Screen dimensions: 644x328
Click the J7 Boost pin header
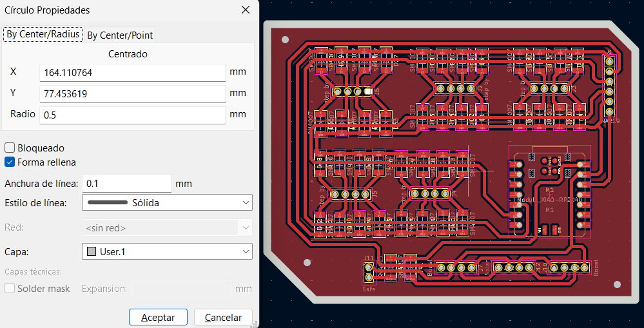[x=456, y=267]
